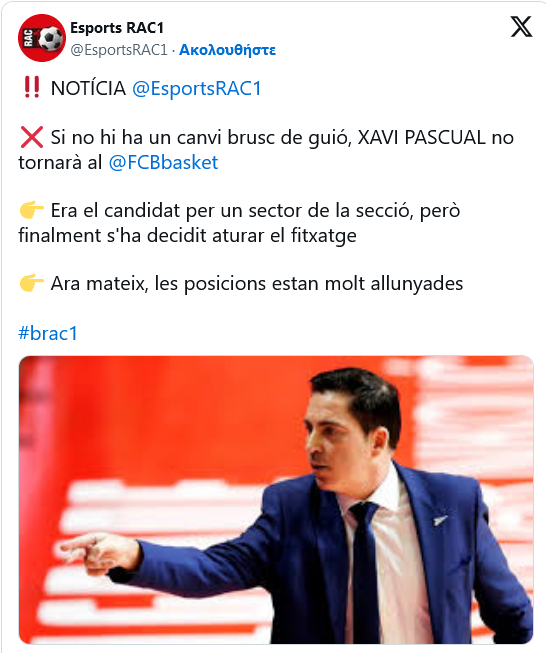The width and height of the screenshot is (546, 653).
Task: Open the Esports RAC1 profile avatar
Action: point(42,38)
